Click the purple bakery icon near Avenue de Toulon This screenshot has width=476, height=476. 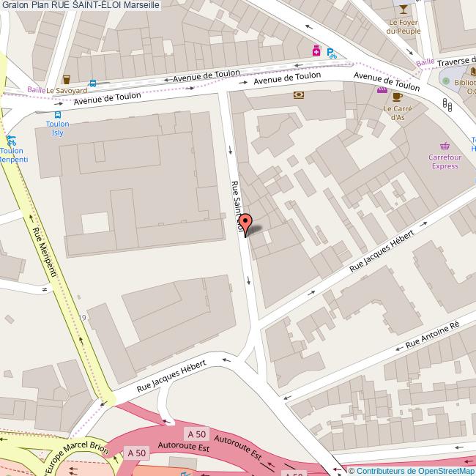(382, 89)
